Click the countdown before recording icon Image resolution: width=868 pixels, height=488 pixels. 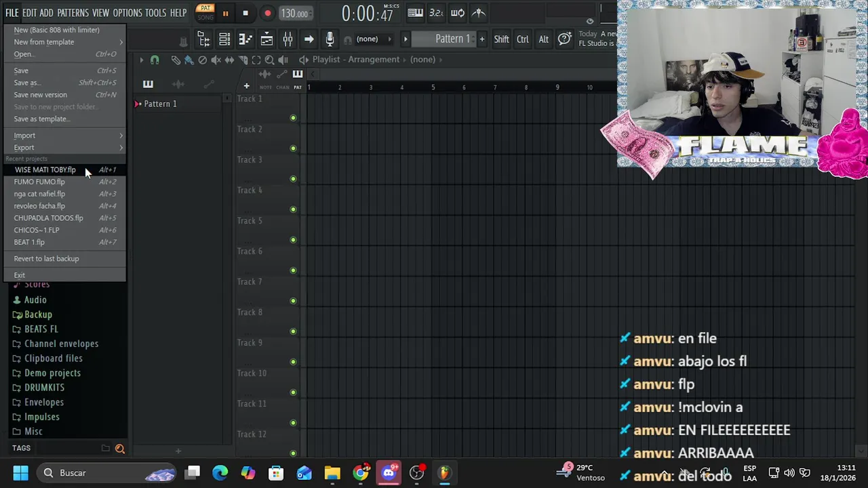point(436,13)
